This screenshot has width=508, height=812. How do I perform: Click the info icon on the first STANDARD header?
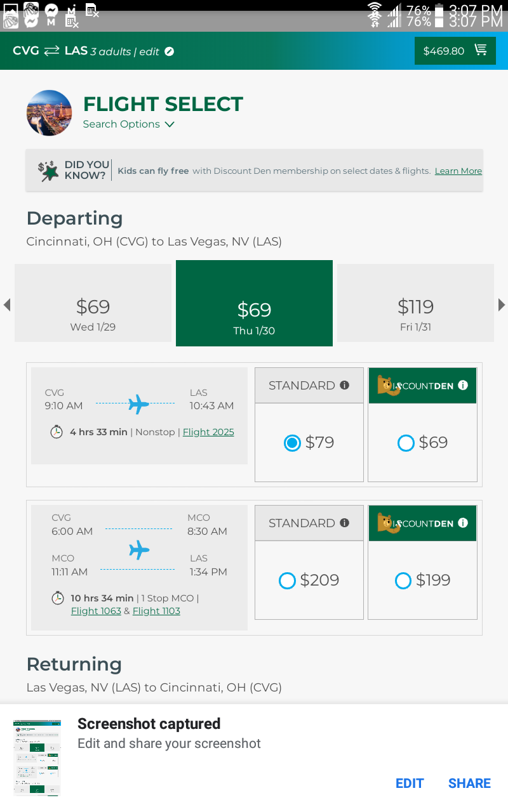coord(344,385)
